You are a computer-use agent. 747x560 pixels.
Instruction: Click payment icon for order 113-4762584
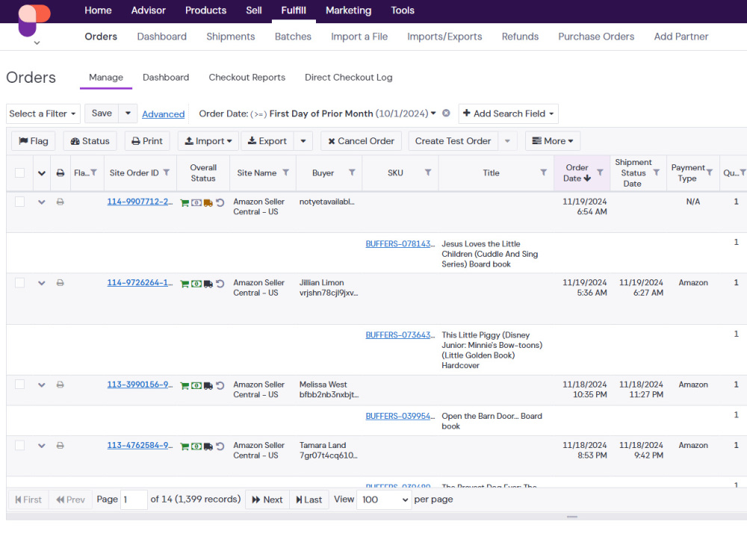(x=196, y=447)
